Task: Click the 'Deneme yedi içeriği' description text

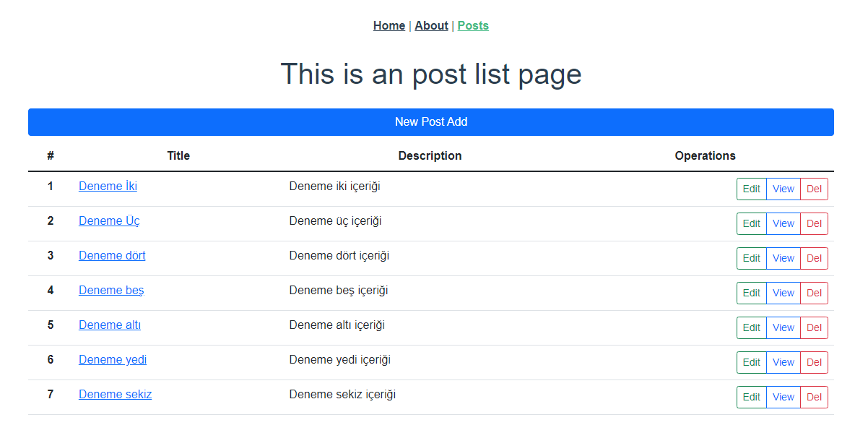Action: pos(340,360)
